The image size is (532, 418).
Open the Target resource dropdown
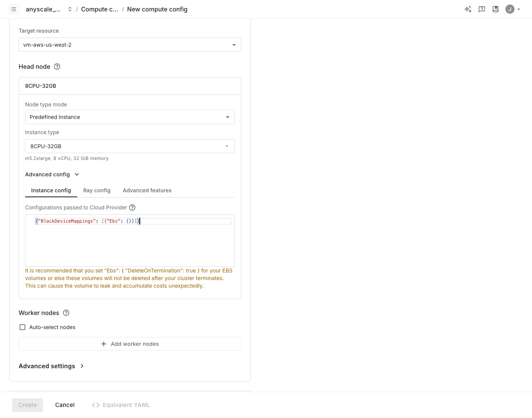point(130,45)
